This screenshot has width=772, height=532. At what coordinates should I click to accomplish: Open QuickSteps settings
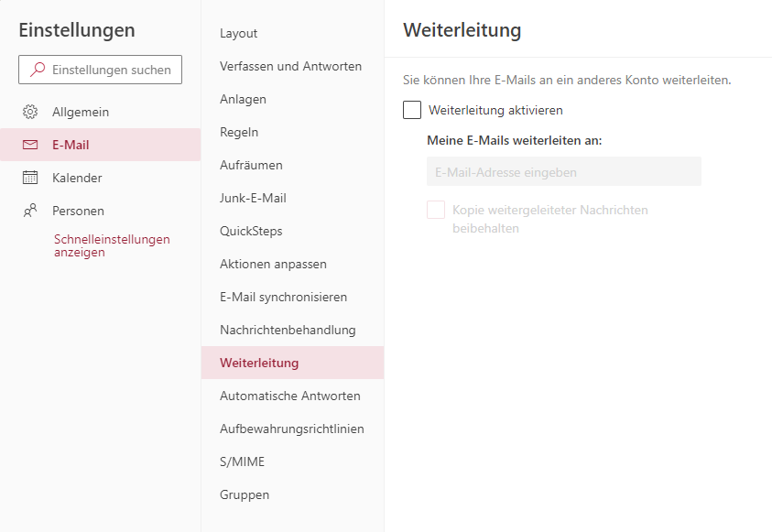(251, 231)
